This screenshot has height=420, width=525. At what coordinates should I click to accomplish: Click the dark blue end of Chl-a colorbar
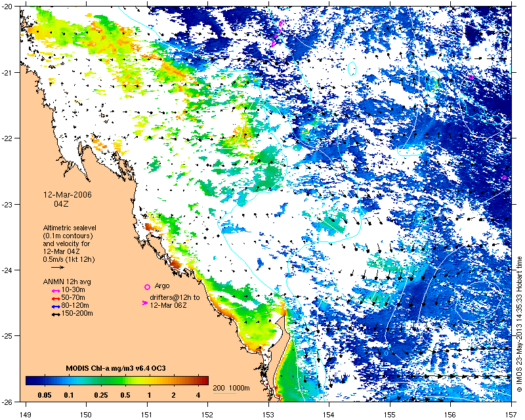tap(31, 381)
